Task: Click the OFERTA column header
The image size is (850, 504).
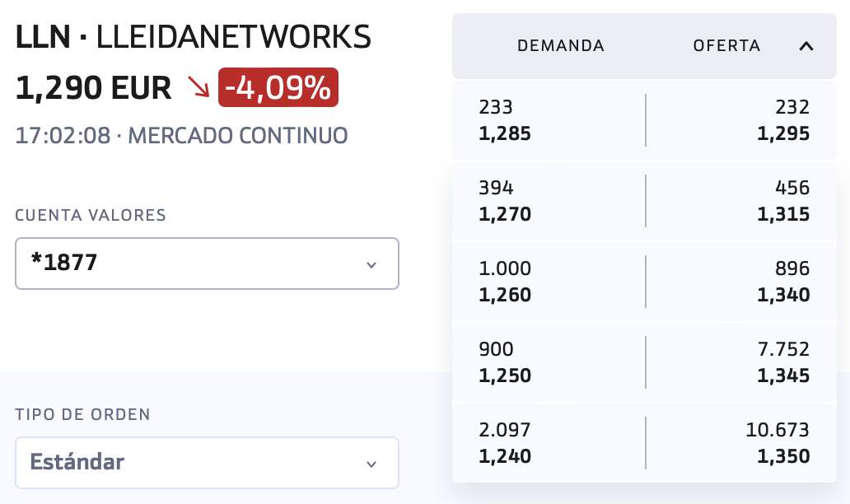Action: click(x=726, y=46)
